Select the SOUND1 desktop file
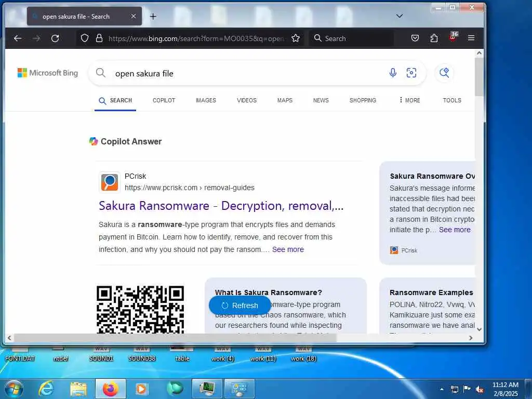532x399 pixels. tap(101, 354)
